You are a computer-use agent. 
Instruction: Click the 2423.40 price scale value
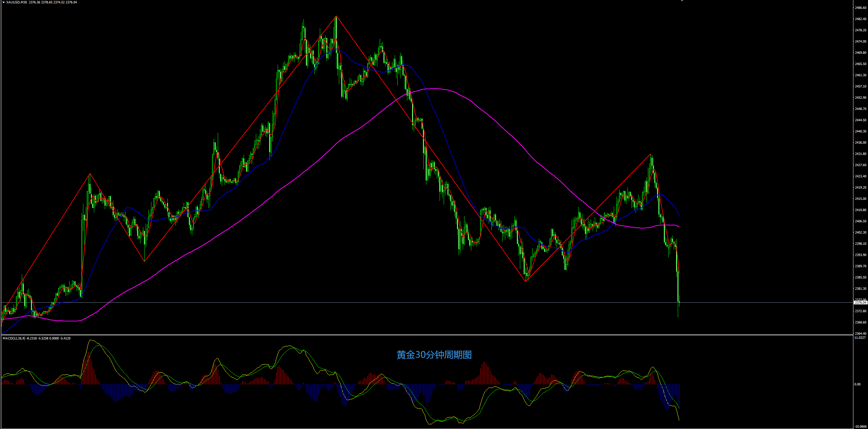point(861,176)
